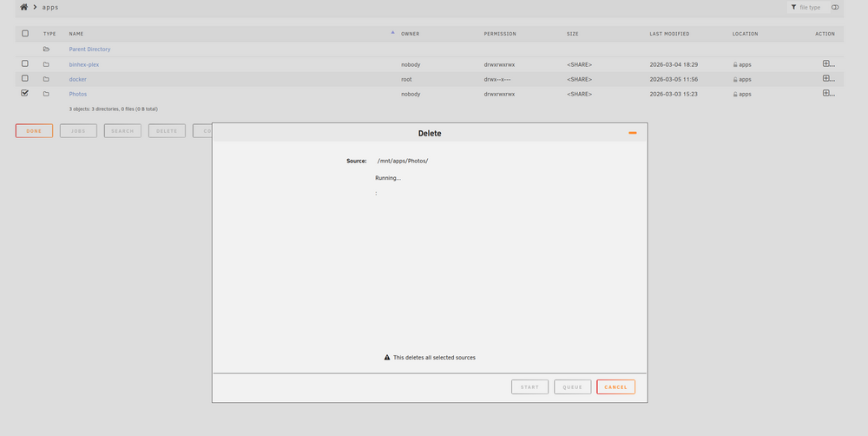Click the DONE button
The height and width of the screenshot is (436, 868).
point(35,131)
